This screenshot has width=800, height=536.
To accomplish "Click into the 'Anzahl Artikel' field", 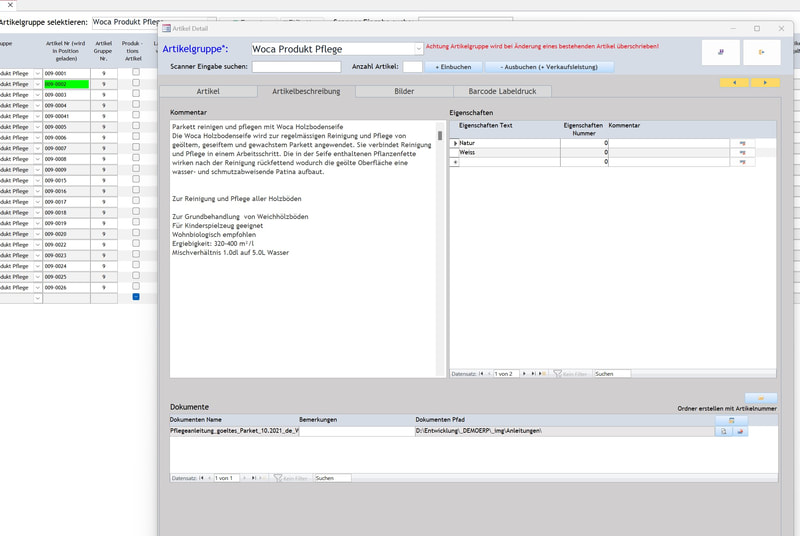I will [412, 67].
